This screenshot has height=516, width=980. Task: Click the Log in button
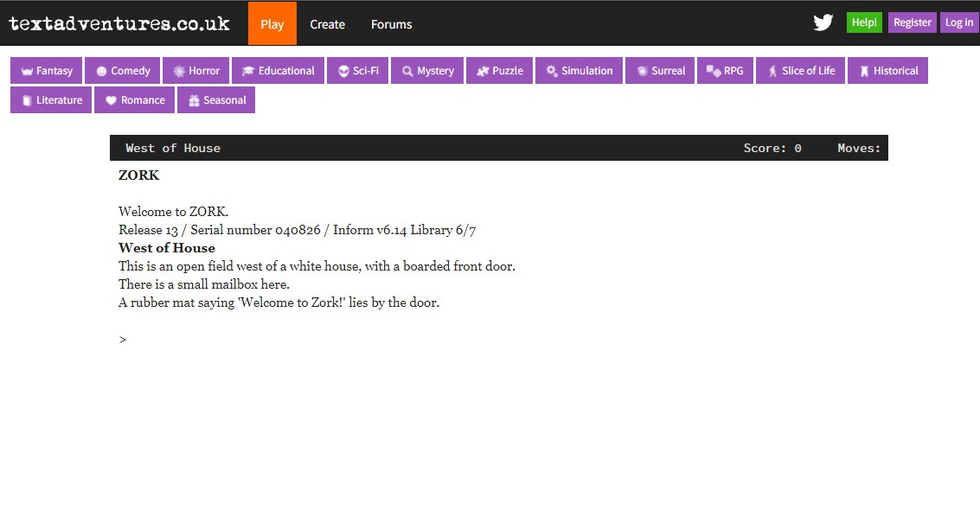pyautogui.click(x=958, y=22)
